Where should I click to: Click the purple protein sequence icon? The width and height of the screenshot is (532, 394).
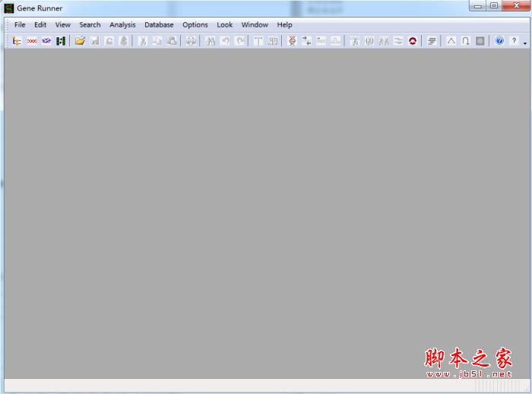(46, 41)
